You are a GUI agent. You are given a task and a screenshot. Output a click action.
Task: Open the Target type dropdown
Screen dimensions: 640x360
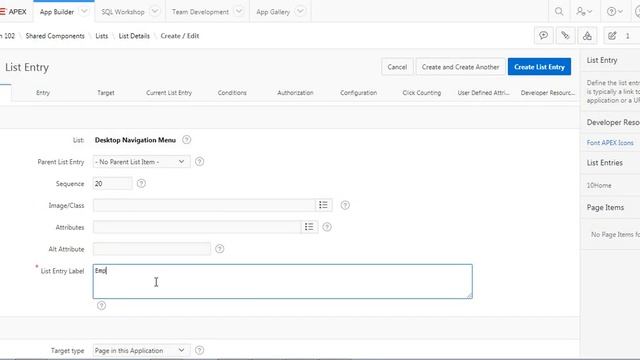[141, 350]
